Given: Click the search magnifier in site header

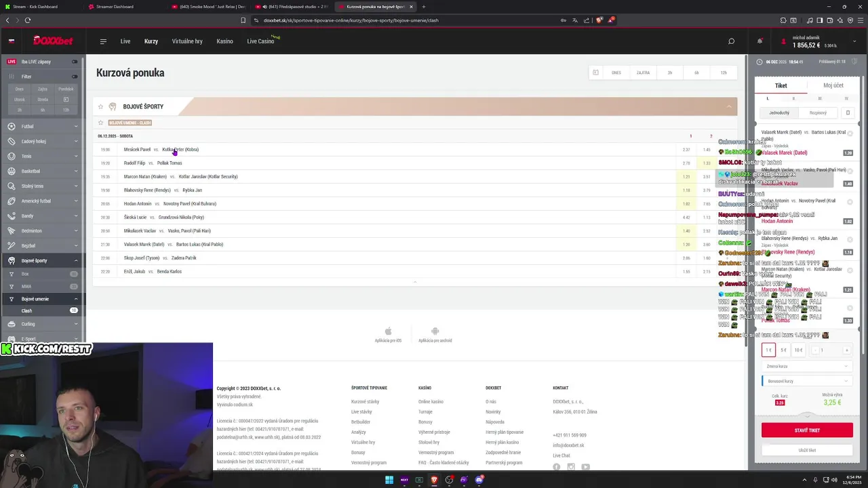Looking at the screenshot, I should 731,41.
